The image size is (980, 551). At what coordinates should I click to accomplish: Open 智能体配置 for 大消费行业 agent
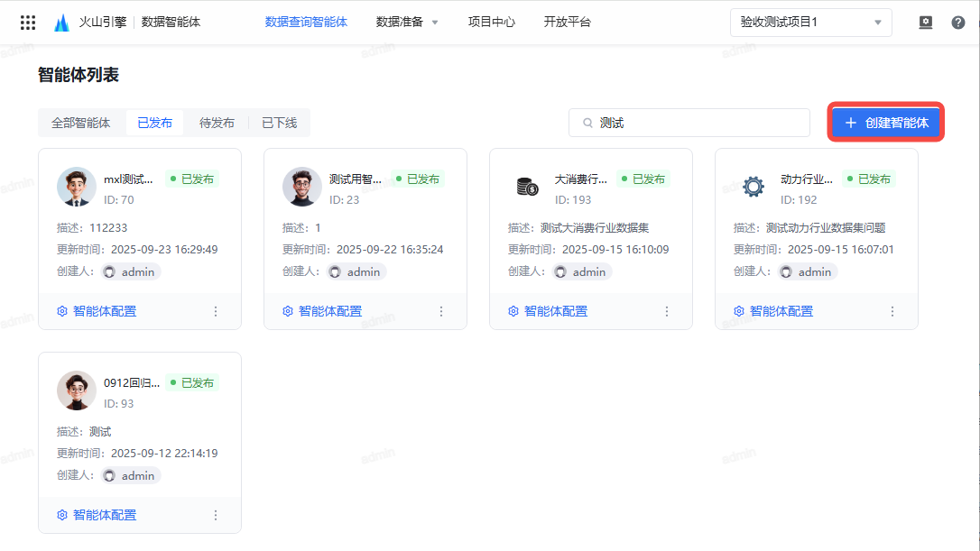[548, 311]
